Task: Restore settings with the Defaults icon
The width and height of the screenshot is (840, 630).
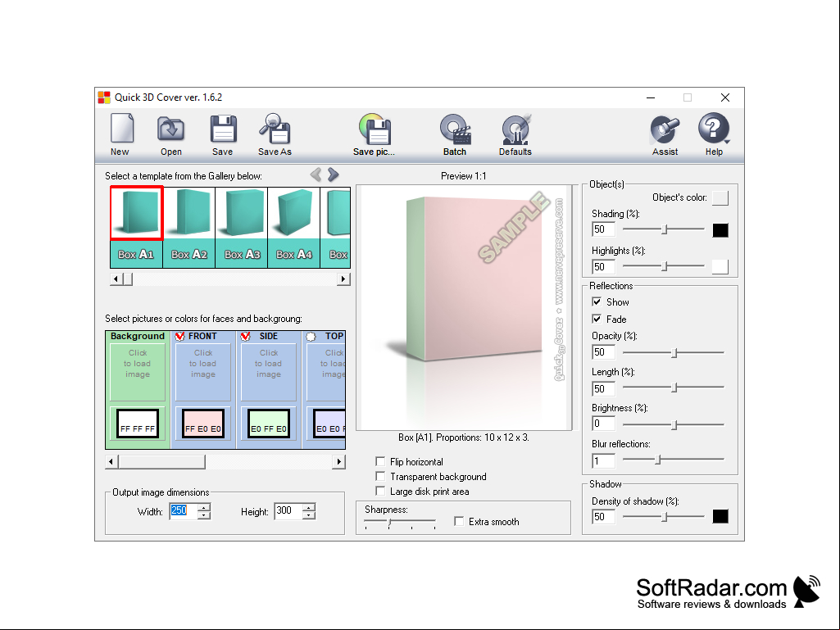Action: (515, 129)
